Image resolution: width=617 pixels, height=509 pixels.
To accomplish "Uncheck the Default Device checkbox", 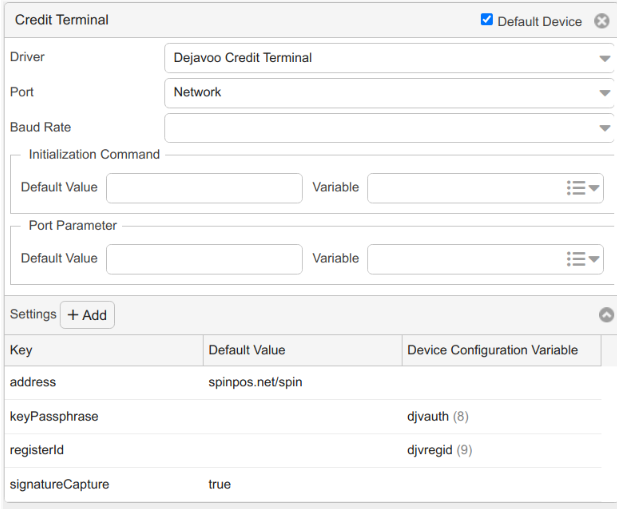I will click(487, 19).
